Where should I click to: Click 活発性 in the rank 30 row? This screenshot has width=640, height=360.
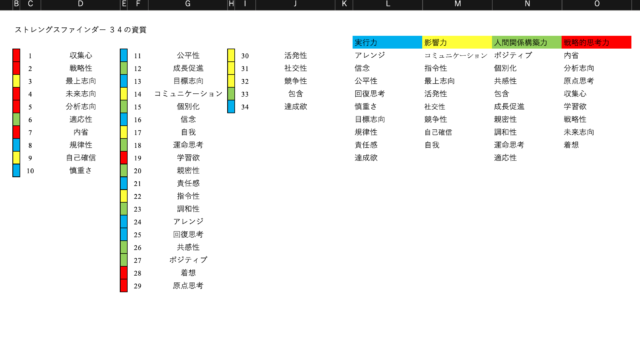296,56
